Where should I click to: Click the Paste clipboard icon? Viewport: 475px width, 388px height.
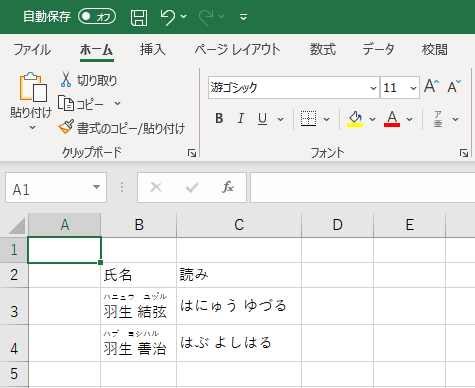33,87
